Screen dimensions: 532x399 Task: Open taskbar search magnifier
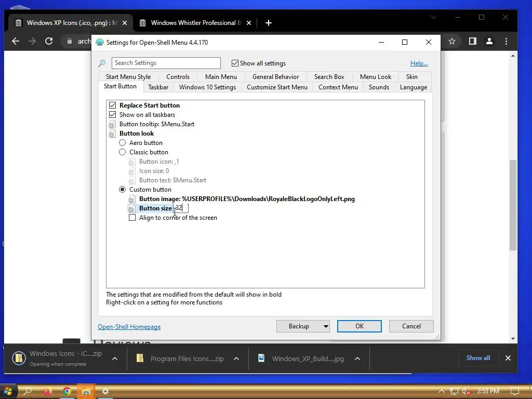28,391
